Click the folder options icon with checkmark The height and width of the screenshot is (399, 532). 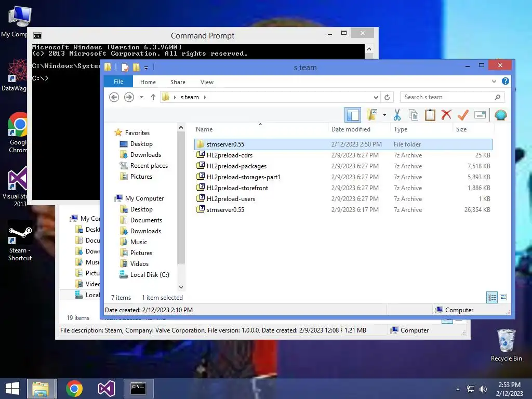pyautogui.click(x=372, y=115)
